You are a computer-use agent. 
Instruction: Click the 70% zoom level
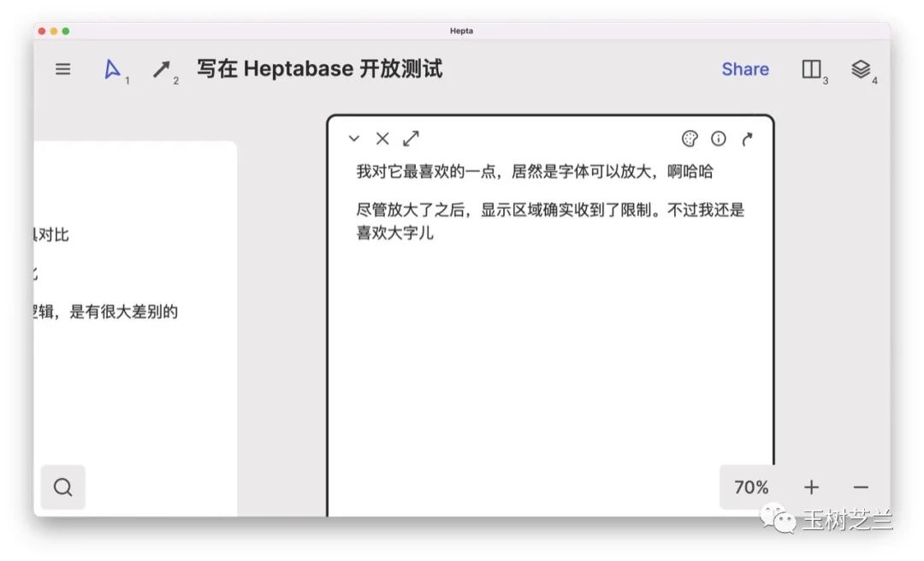tap(751, 487)
